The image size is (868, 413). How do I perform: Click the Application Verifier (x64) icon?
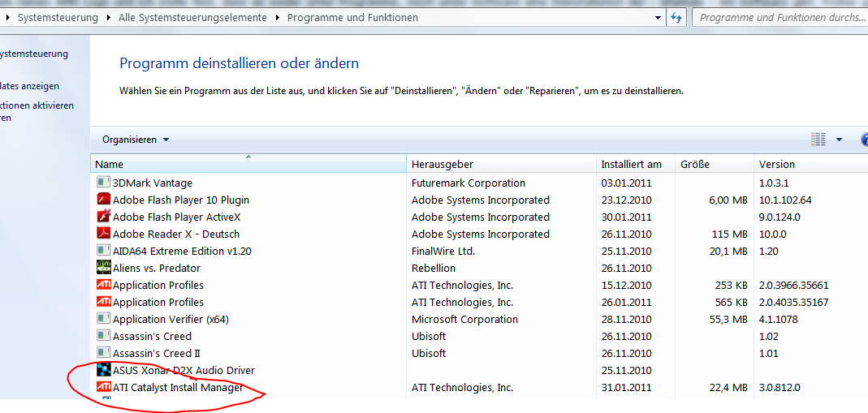pyautogui.click(x=103, y=319)
